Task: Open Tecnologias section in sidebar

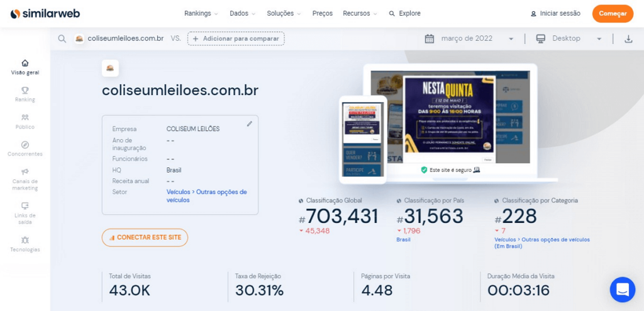Action: click(x=25, y=244)
